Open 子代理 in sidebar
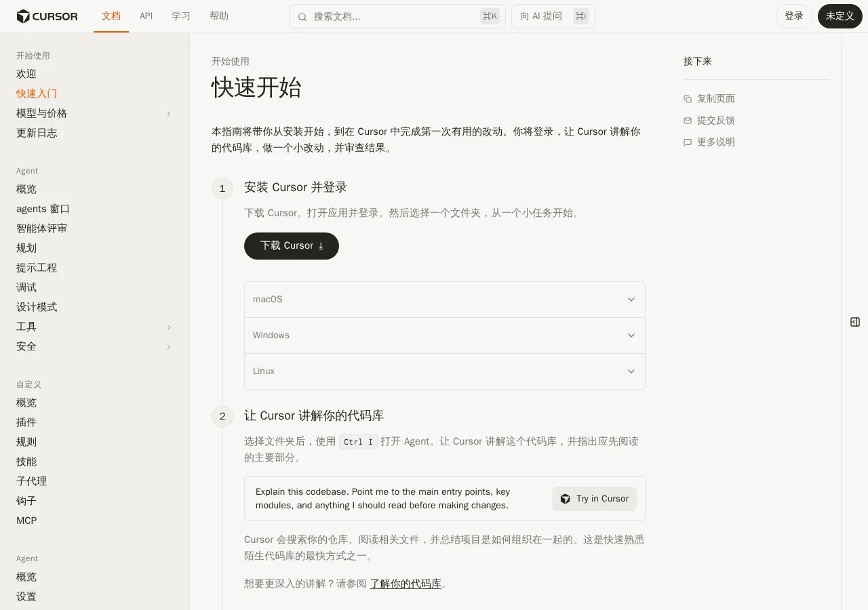 click(x=32, y=482)
